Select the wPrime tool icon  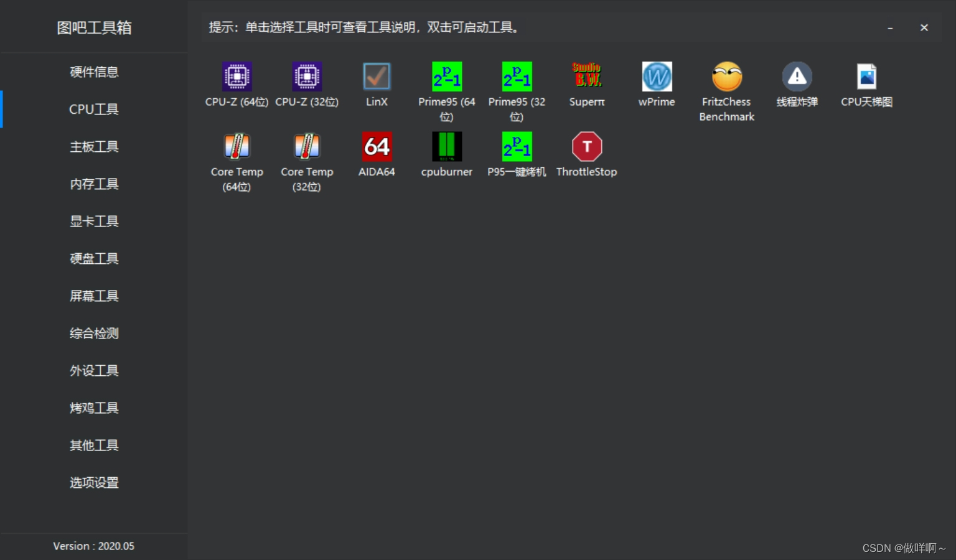(657, 77)
